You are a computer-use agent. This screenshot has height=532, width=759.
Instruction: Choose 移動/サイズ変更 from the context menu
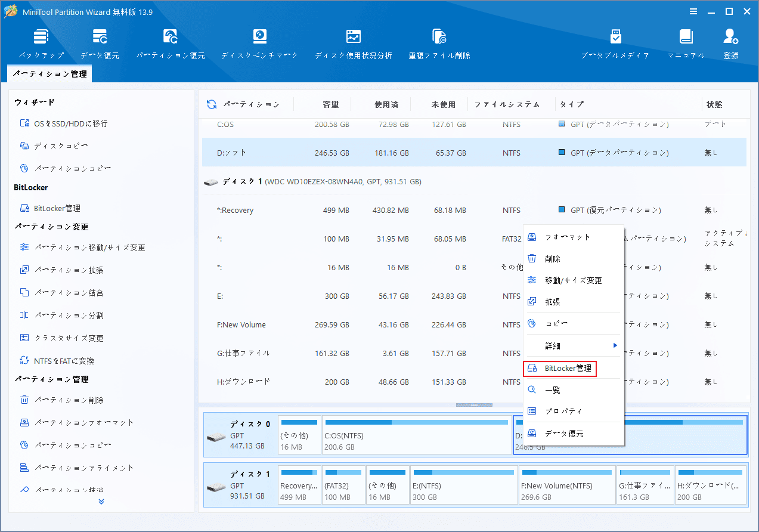click(574, 280)
